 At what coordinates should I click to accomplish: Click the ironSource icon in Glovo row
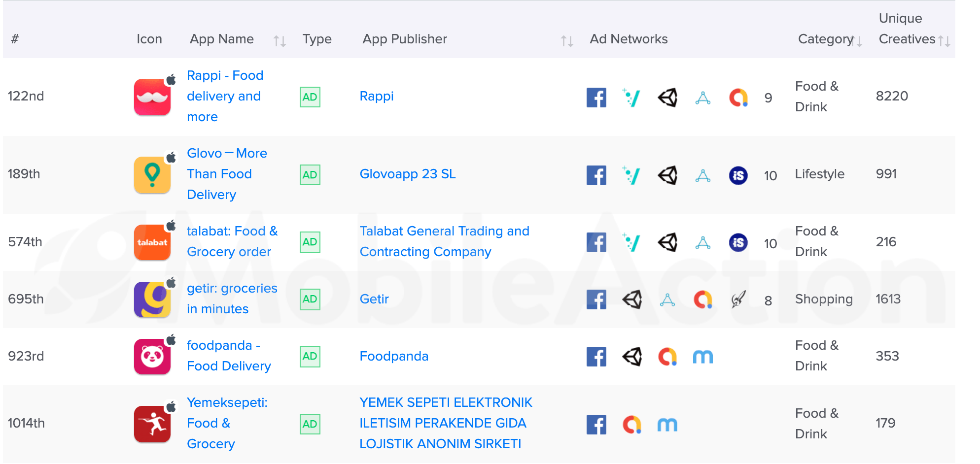tap(738, 175)
